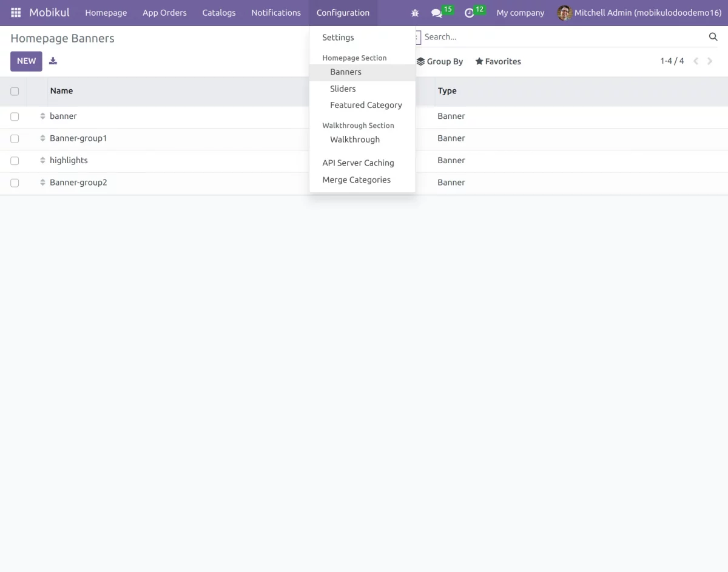
Task: Click the sort handle beside Banner-group1
Action: point(42,138)
